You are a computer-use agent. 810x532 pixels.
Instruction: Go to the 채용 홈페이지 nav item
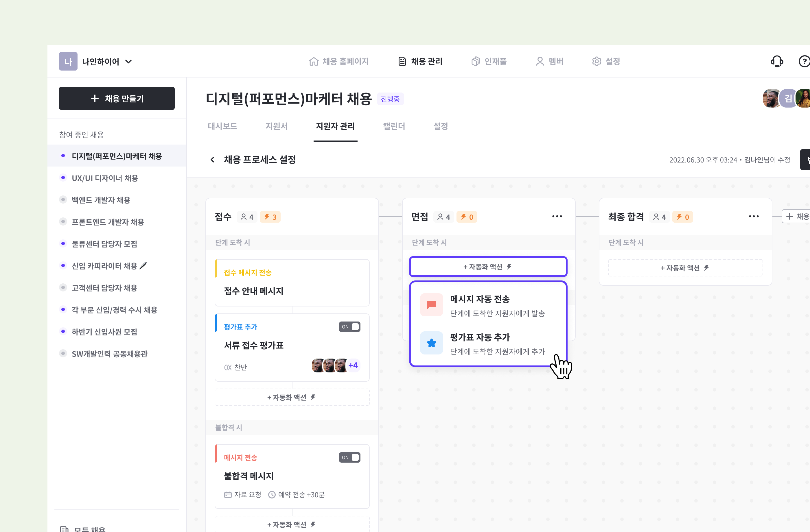click(339, 62)
